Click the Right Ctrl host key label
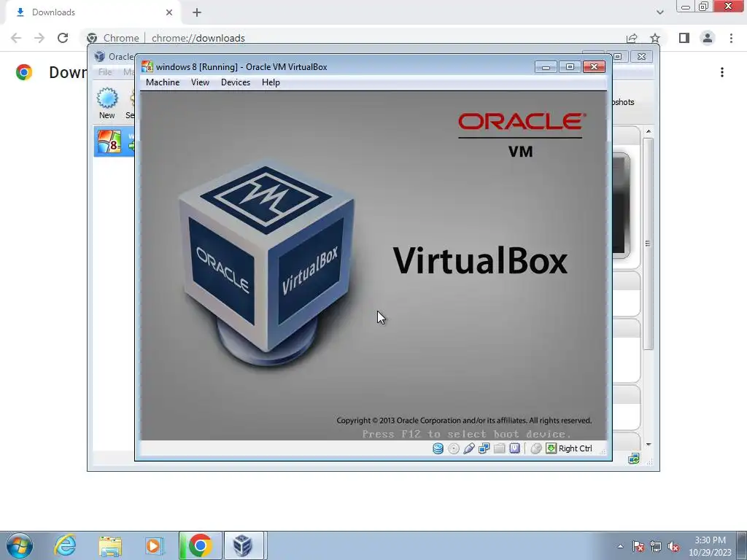Image resolution: width=747 pixels, height=560 pixels. coord(575,448)
